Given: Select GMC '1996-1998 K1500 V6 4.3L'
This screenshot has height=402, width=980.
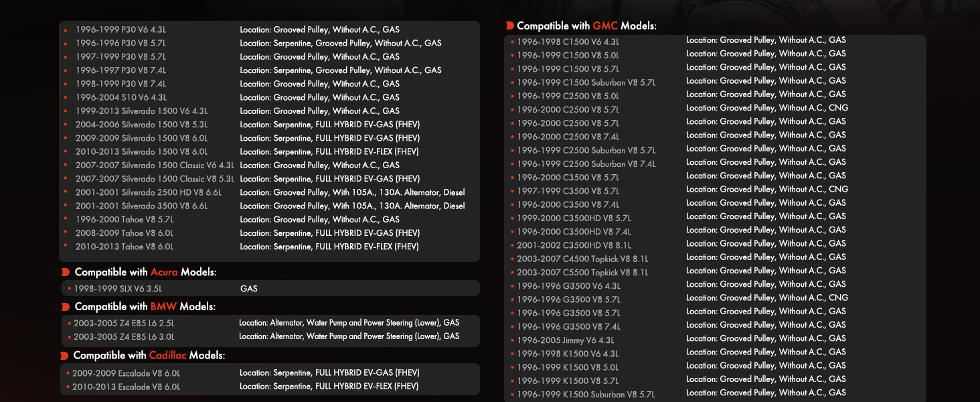Looking at the screenshot, I should coord(568,354).
